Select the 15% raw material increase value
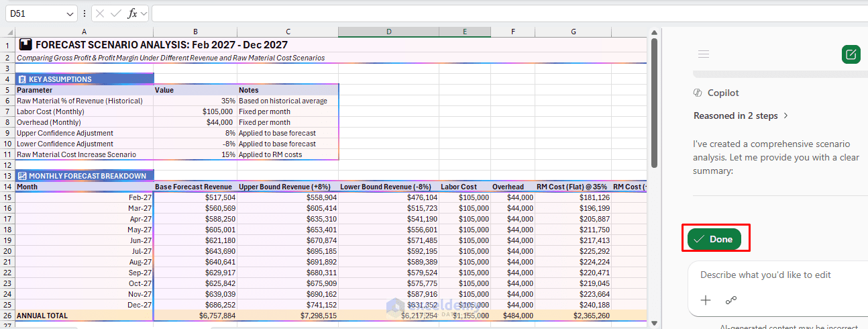 tap(195, 154)
